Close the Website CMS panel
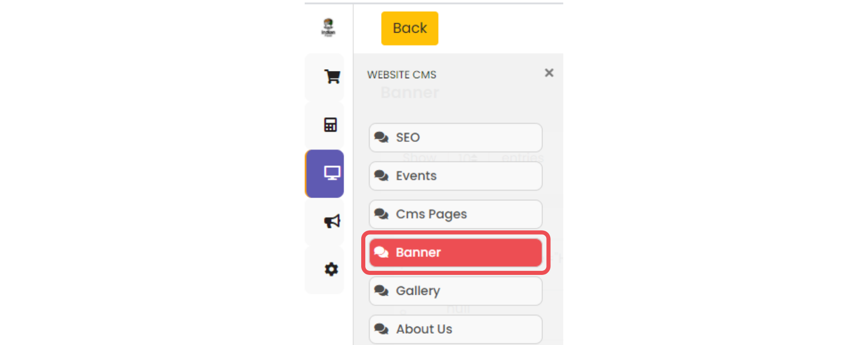 pyautogui.click(x=549, y=73)
